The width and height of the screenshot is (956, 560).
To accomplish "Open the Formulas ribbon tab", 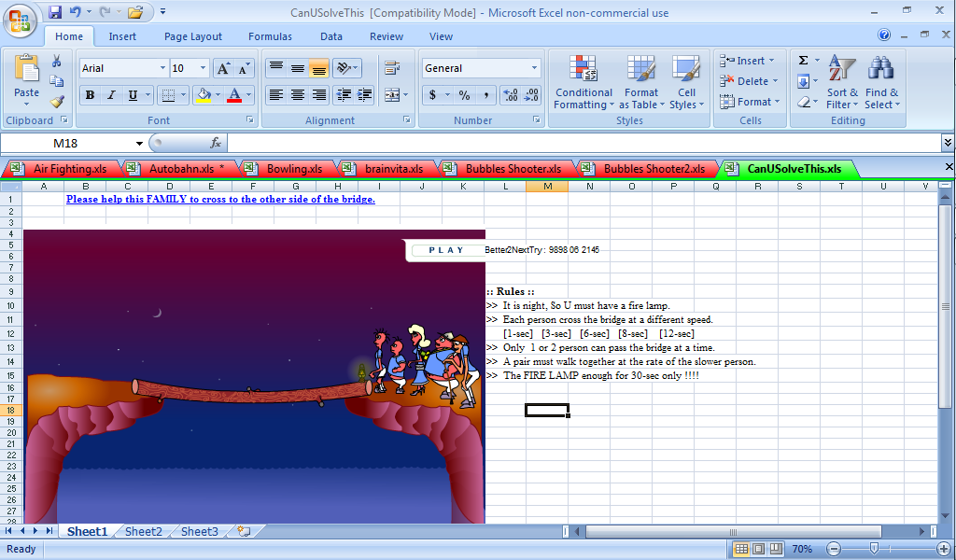I will pyautogui.click(x=270, y=36).
